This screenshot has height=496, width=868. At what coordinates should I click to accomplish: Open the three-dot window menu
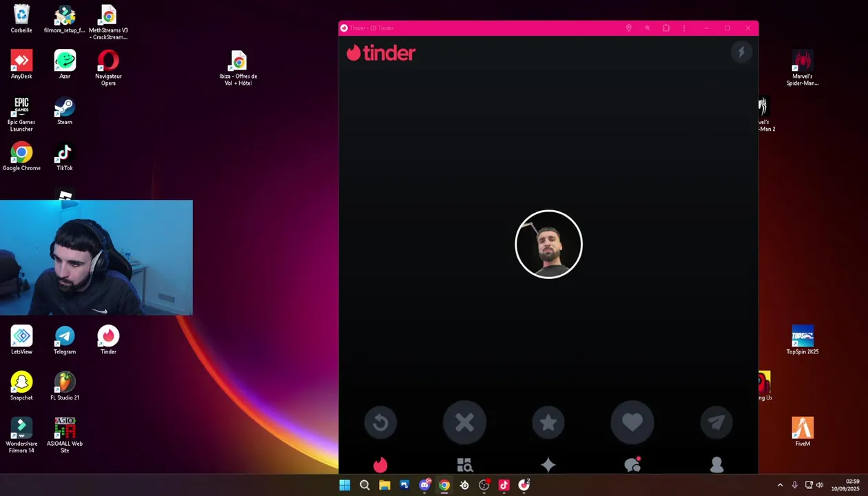[683, 28]
